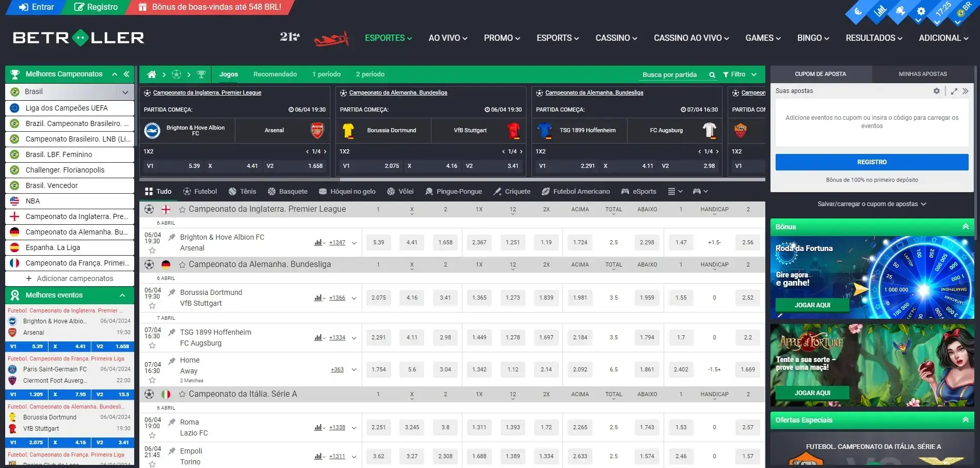Click the featured matches horizontal scrollbar
This screenshot has width=980, height=468.
click(452, 180)
